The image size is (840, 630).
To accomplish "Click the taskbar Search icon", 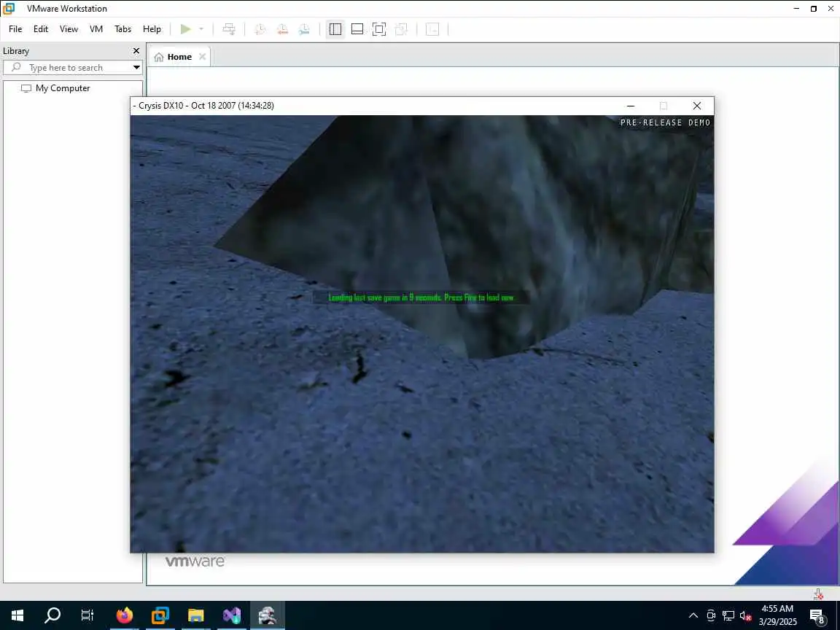I will coord(52,615).
